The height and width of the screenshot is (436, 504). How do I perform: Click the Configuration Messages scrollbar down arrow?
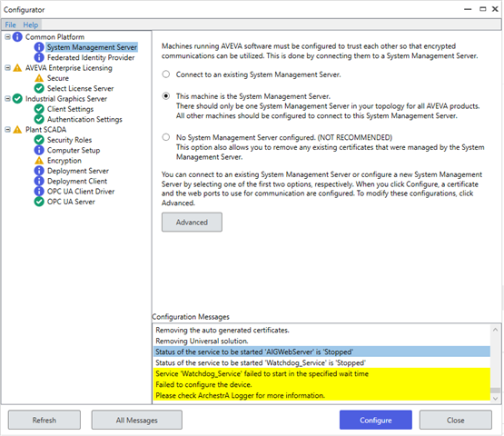pyautogui.click(x=495, y=399)
